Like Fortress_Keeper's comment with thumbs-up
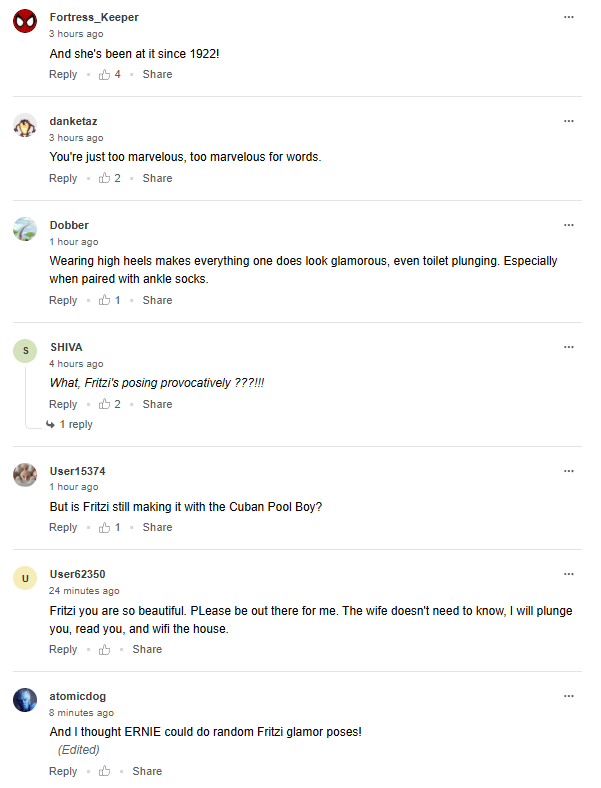601x788 pixels. (x=104, y=75)
